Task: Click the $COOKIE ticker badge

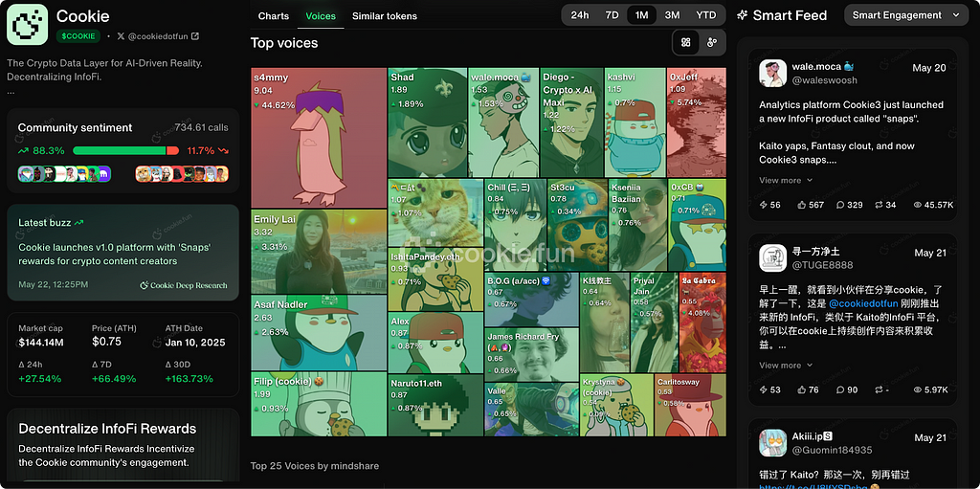Action: coord(78,36)
